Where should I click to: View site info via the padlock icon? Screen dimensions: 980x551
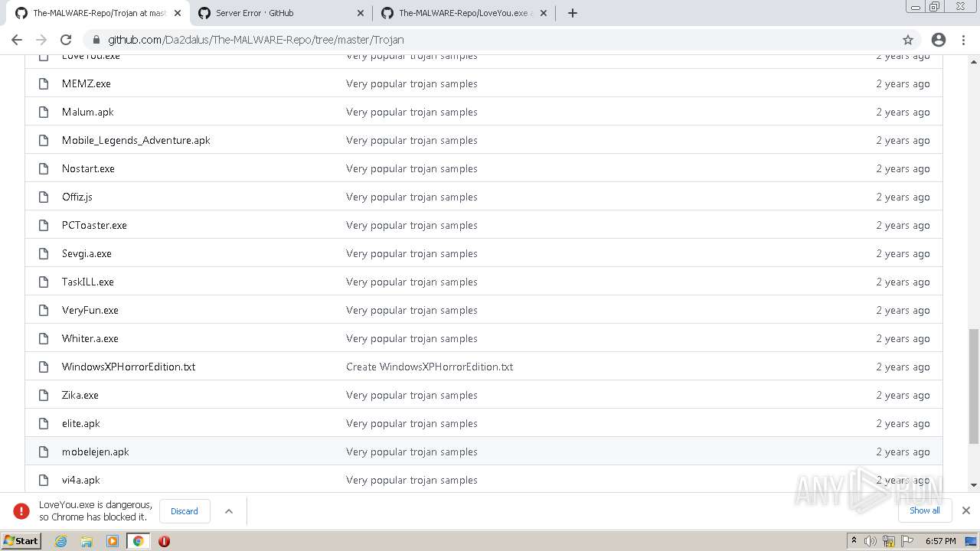pyautogui.click(x=96, y=40)
